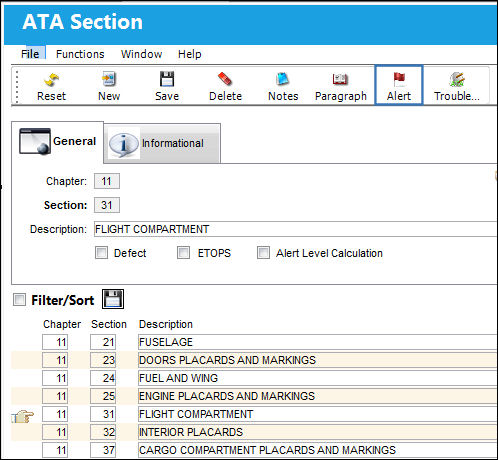The height and width of the screenshot is (460, 498).
Task: Click the toolbar drag handle dots
Action: [x=17, y=86]
